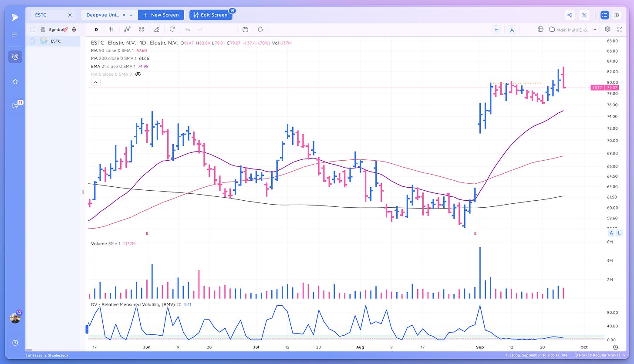Click the September earnings E marker
The height and width of the screenshot is (364, 634).
pos(475,234)
